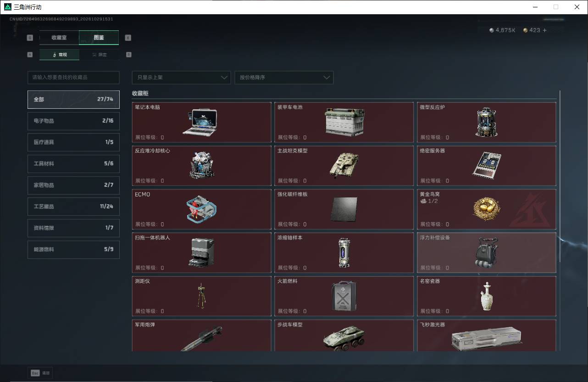
Task: Filter by 能源燃料 category
Action: (x=73, y=249)
